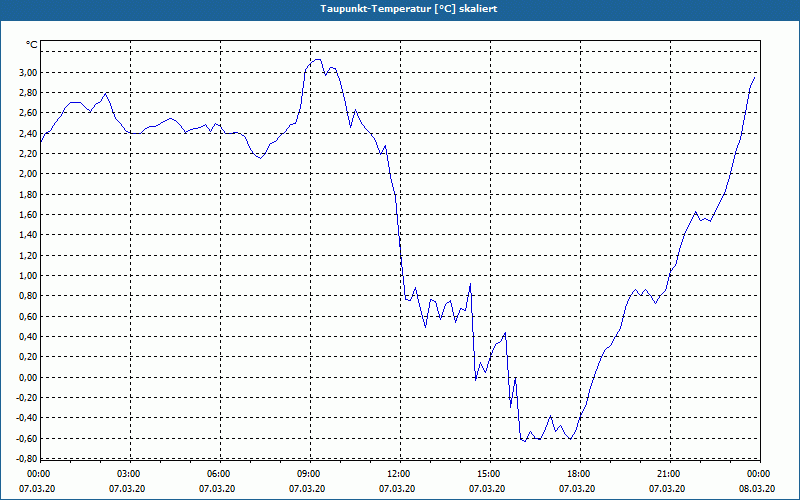This screenshot has height=500, width=800.
Task: Click the °C unit label
Action: 32,45
